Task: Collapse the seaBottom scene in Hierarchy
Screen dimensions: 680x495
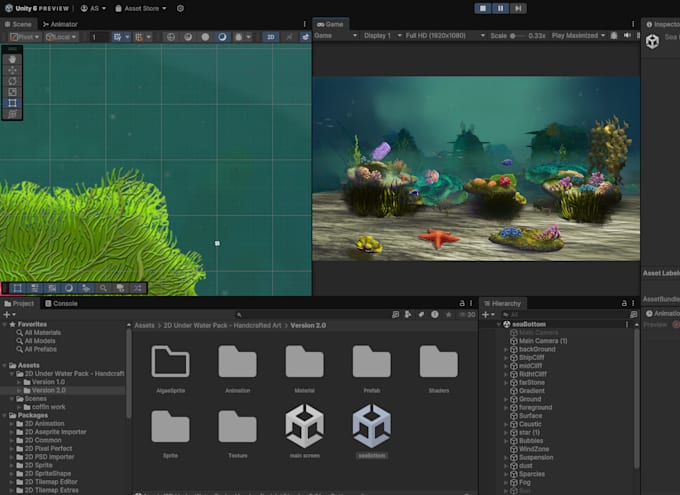Action: coord(499,324)
